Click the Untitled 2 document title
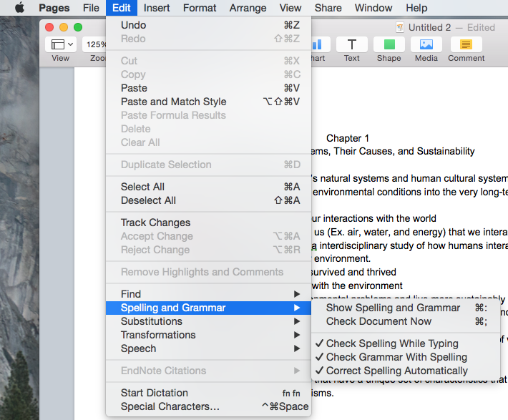 [x=429, y=27]
